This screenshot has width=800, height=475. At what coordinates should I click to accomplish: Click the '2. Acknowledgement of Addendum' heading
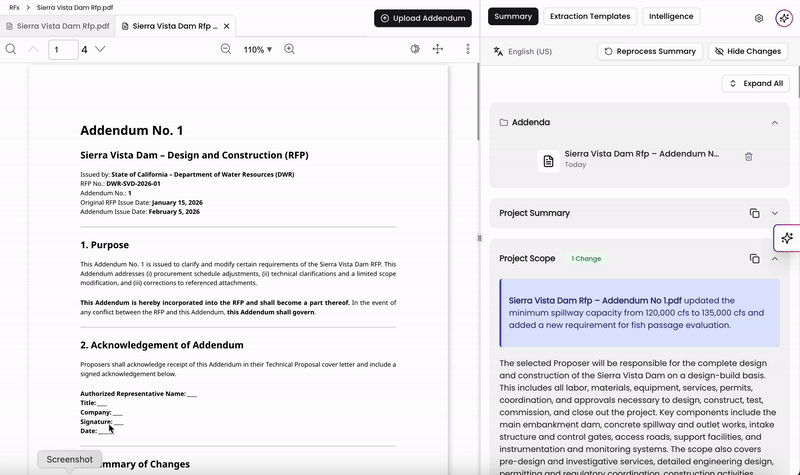[162, 345]
